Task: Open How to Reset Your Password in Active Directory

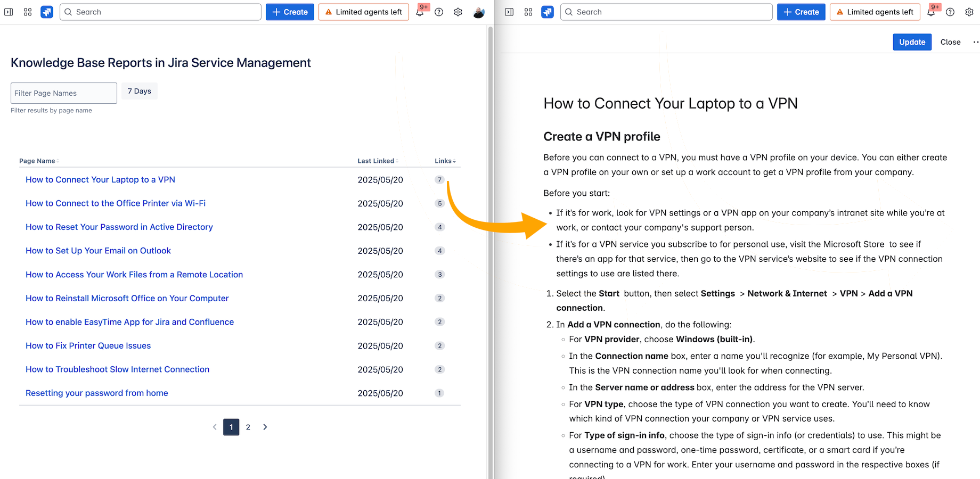Action: (119, 227)
